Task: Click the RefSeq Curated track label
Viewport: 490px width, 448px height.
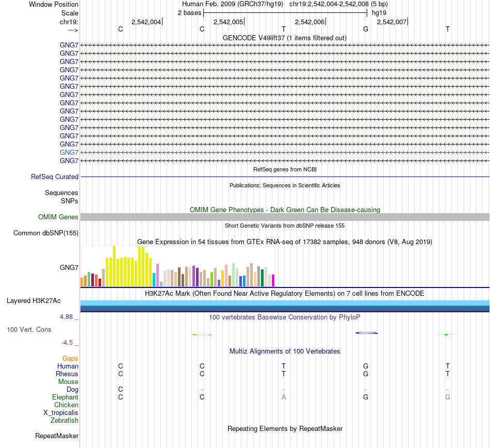Action: point(55,177)
